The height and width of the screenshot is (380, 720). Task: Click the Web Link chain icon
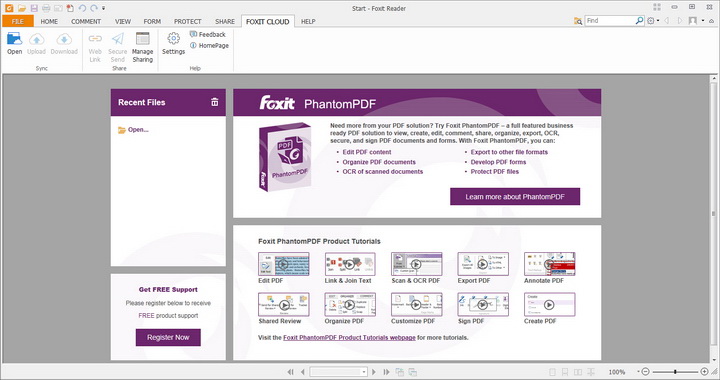95,39
